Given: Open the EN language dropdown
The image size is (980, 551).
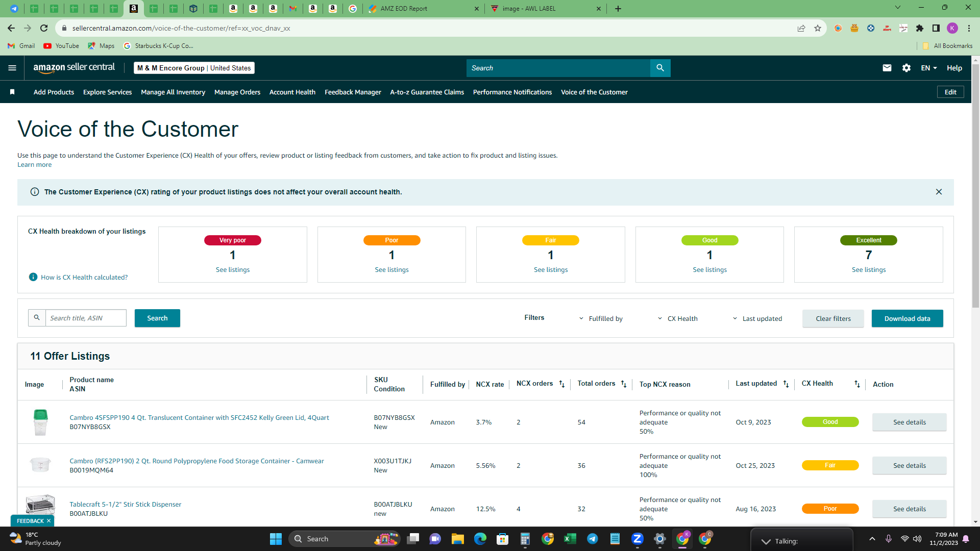Looking at the screenshot, I should (x=929, y=68).
